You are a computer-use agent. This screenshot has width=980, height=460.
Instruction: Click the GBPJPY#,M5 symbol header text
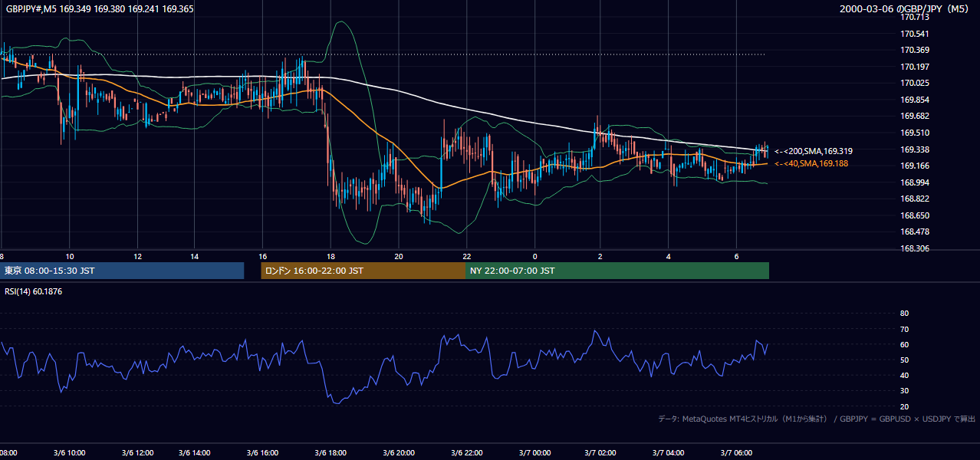[100, 9]
